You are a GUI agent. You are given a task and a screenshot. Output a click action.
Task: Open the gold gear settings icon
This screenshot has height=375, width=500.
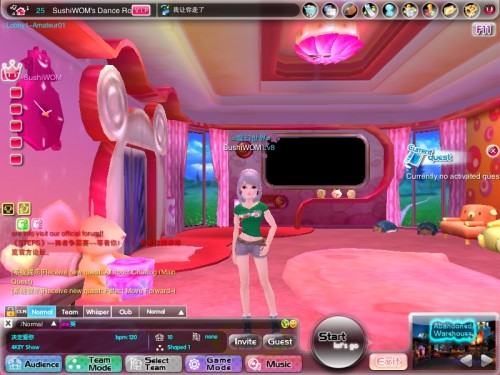pos(470,10)
